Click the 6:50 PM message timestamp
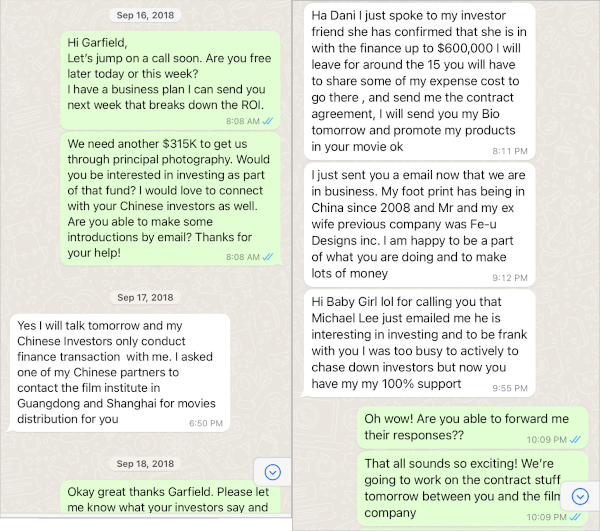 tap(205, 424)
